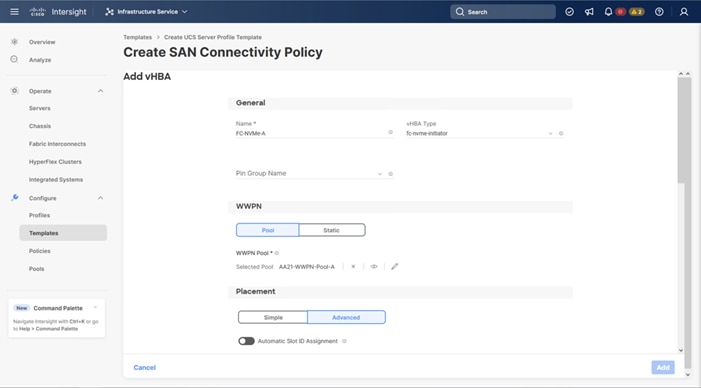Click Create UCS Server Profile Template breadcrumb

[x=213, y=37]
